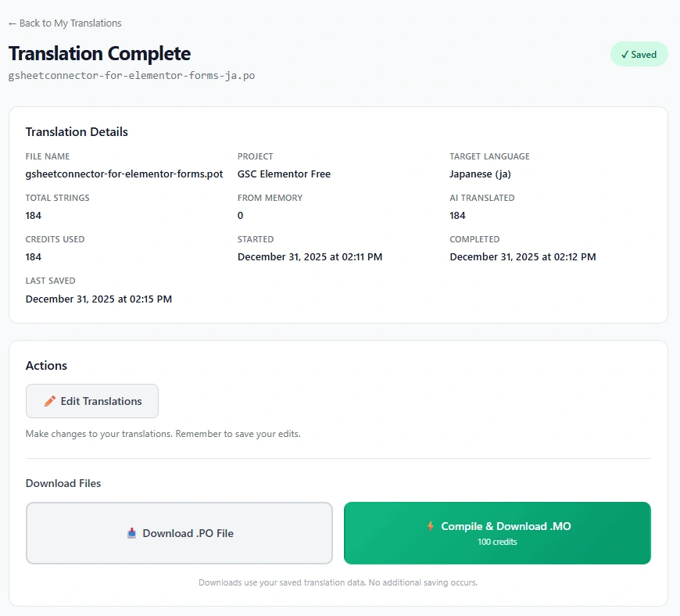Select the AI Translated count of 184
Image resolution: width=680 pixels, height=616 pixels.
[456, 215]
